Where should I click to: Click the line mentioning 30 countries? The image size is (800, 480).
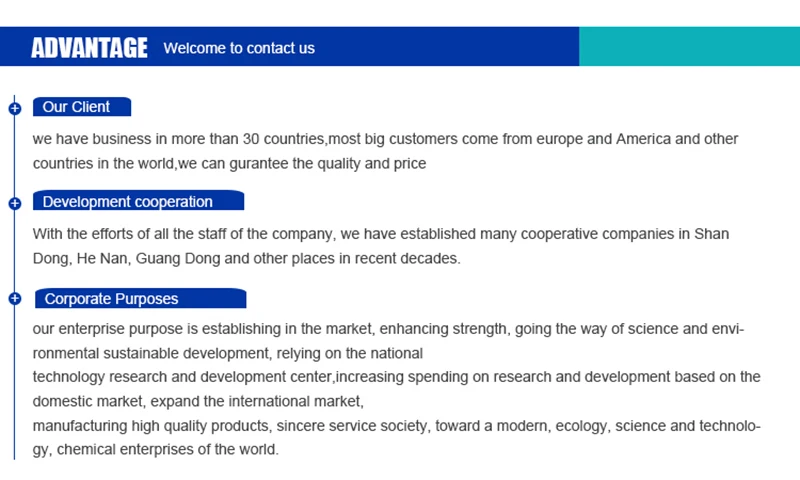(x=385, y=139)
